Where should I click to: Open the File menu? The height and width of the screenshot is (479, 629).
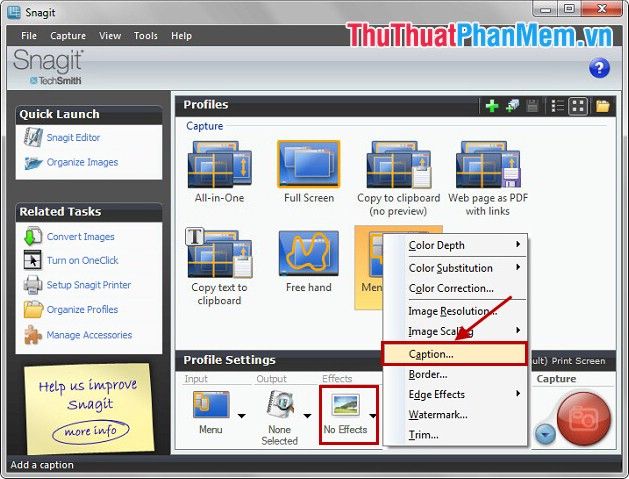[x=29, y=36]
